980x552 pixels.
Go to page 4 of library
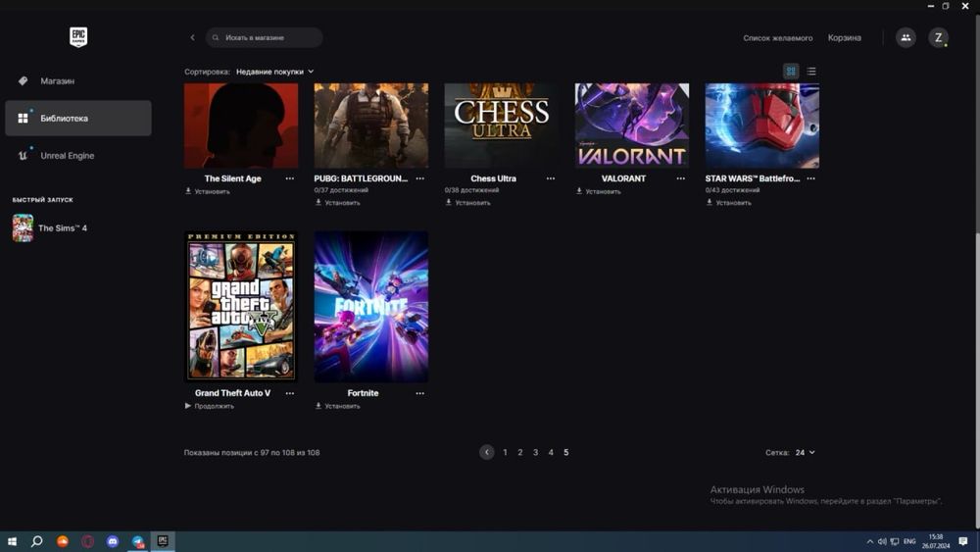[551, 453]
